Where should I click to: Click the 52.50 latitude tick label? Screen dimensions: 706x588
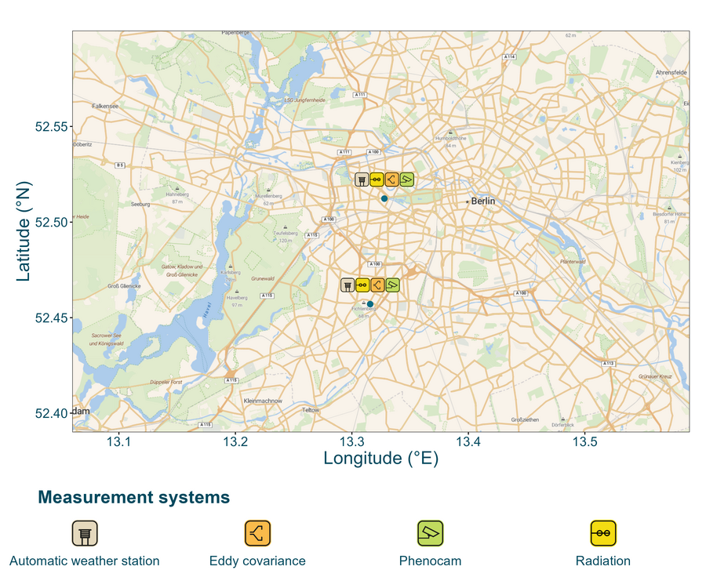[x=51, y=222]
